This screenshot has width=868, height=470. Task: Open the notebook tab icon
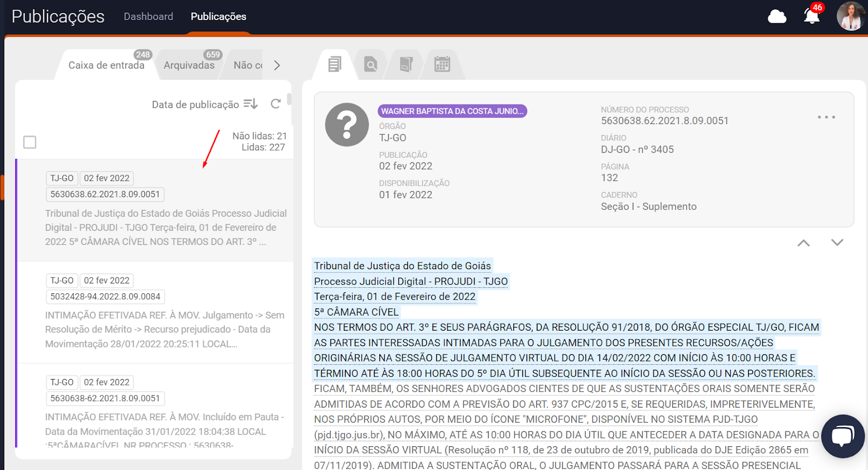tap(406, 65)
